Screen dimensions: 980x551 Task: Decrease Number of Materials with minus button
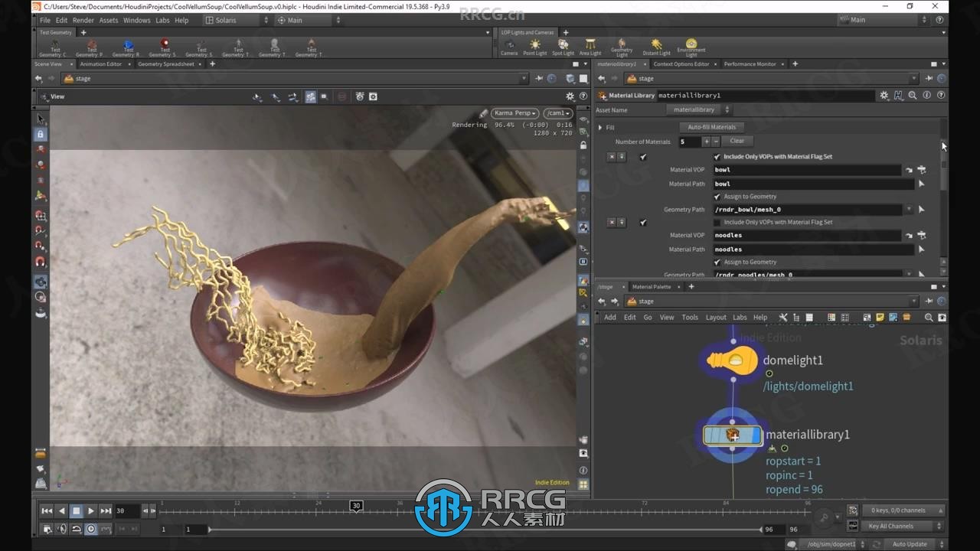[x=716, y=142]
